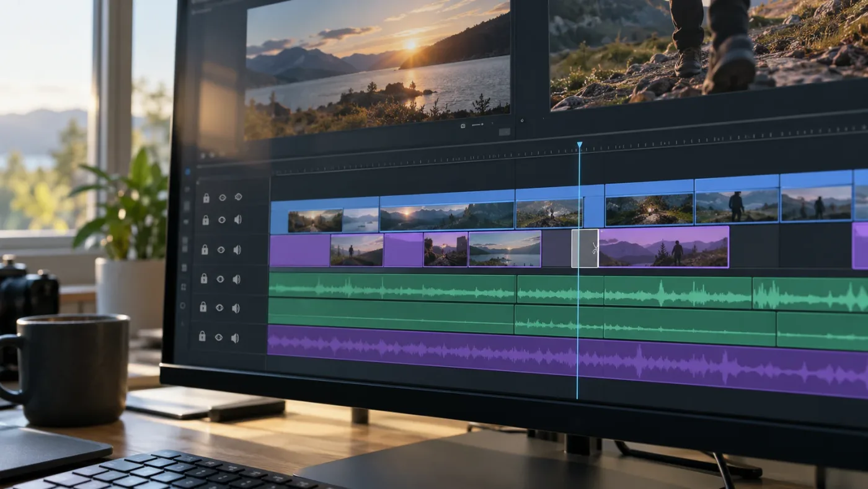
Task: Toggle eye icon of the first green audio track
Action: 219,279
